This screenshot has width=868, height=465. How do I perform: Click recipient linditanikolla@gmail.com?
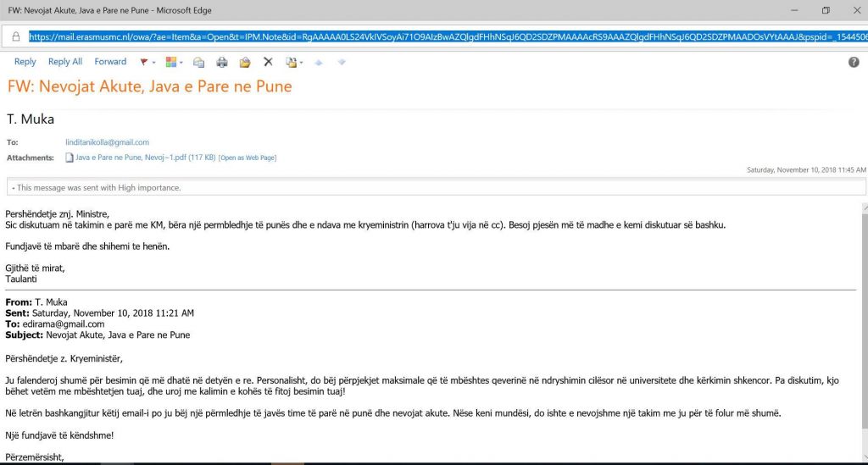(x=107, y=142)
